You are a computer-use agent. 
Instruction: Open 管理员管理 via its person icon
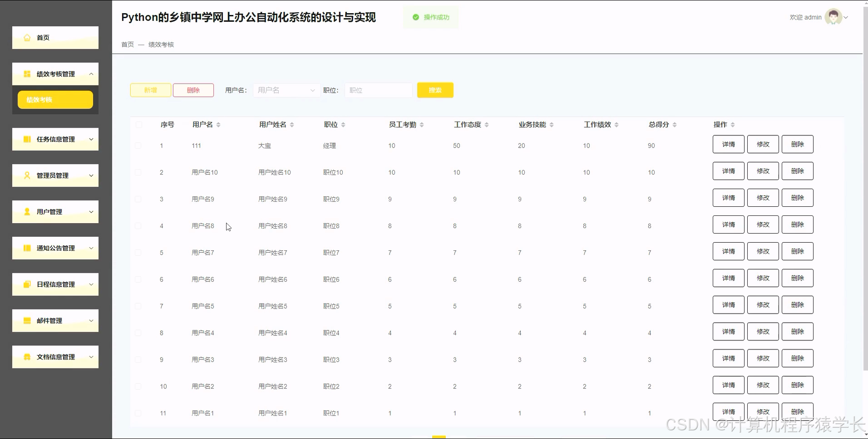coord(27,175)
